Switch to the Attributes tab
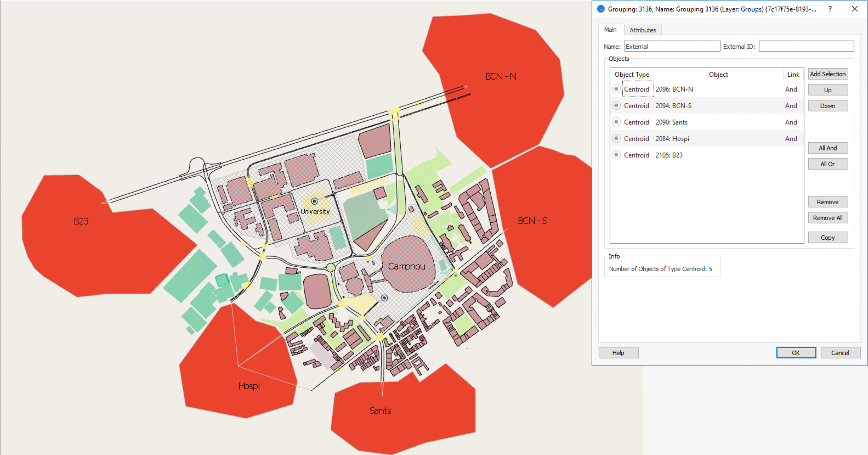The height and width of the screenshot is (455, 868). click(642, 30)
